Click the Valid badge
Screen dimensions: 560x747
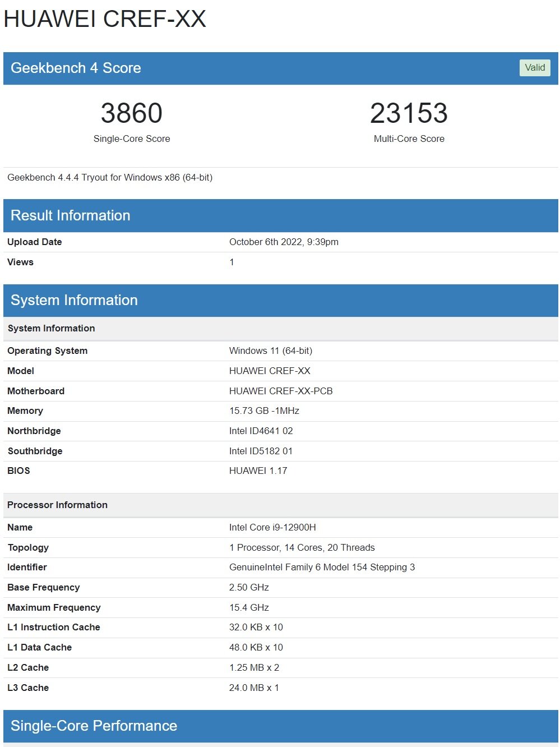coord(535,68)
